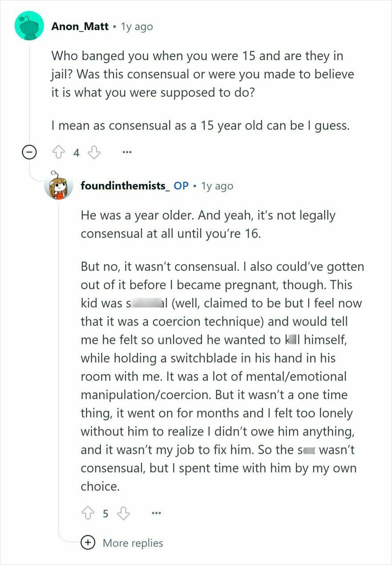This screenshot has height=565, width=392.
Task: Click the OP badge next to foundinthemists_
Action: click(x=181, y=186)
